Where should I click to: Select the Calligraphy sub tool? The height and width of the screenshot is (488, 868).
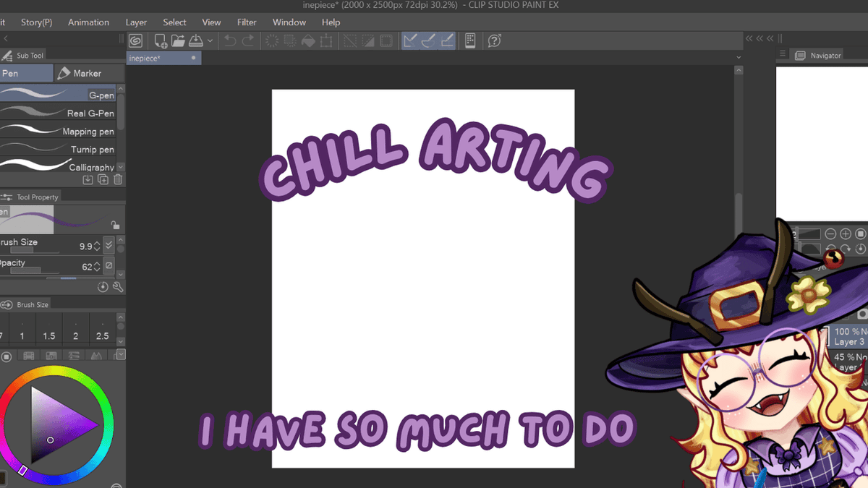[58, 166]
